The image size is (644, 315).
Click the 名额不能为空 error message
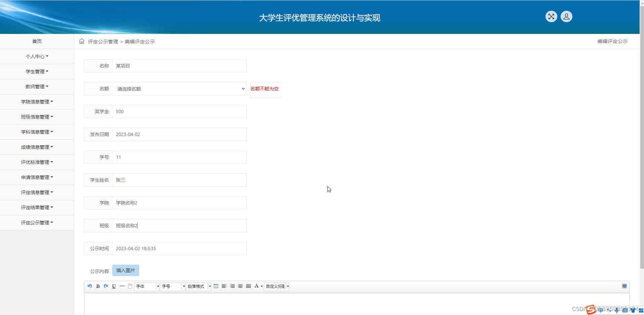click(x=265, y=89)
